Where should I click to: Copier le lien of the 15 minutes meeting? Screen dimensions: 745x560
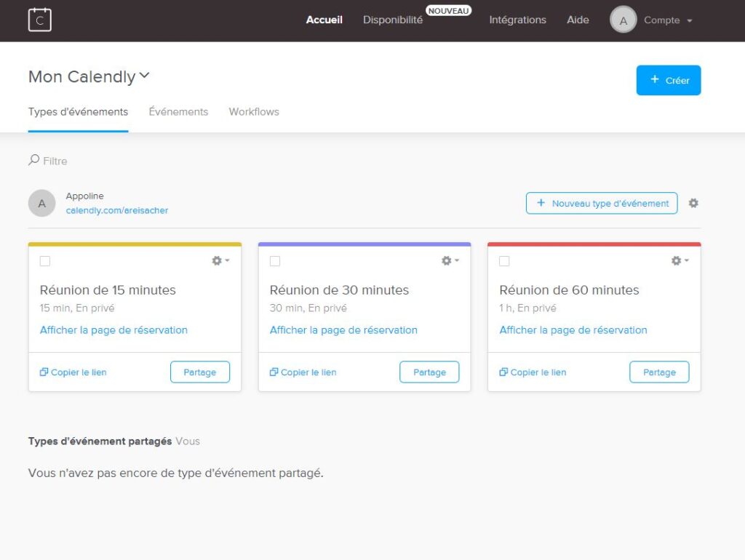click(73, 372)
